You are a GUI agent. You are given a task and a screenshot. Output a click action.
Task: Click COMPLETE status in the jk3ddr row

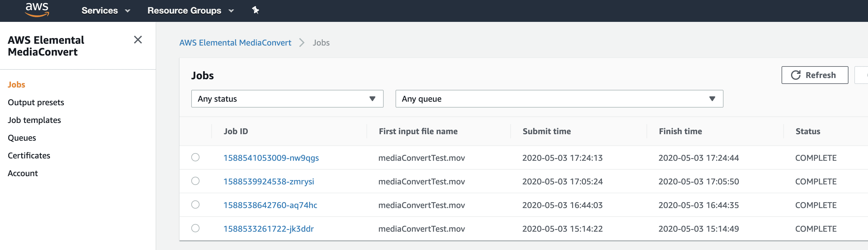point(816,228)
